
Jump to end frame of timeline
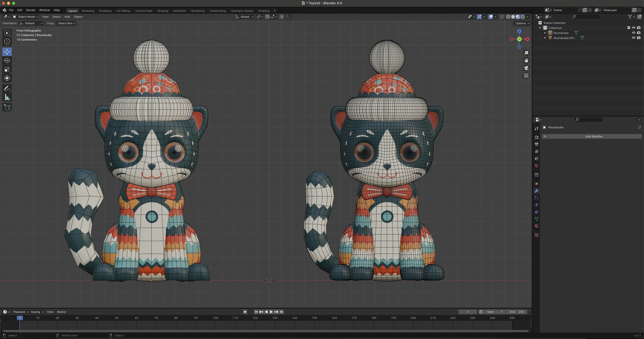point(281,312)
